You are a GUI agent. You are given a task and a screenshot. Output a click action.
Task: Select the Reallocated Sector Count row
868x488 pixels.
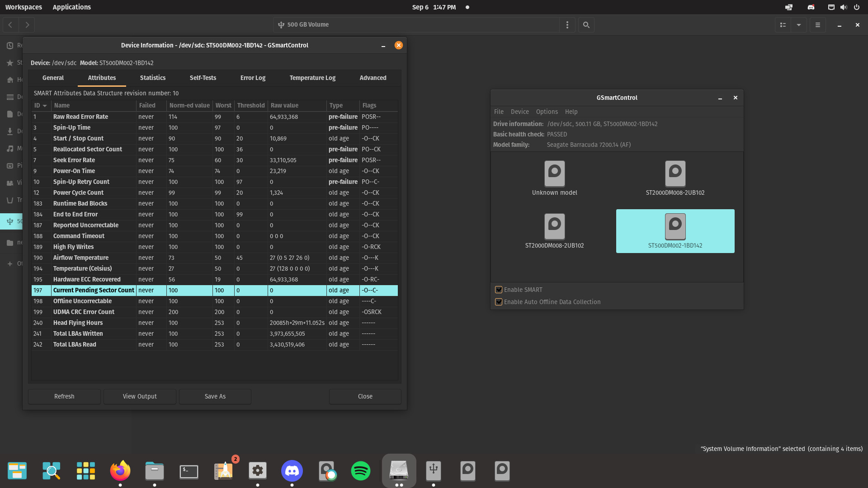pyautogui.click(x=88, y=149)
